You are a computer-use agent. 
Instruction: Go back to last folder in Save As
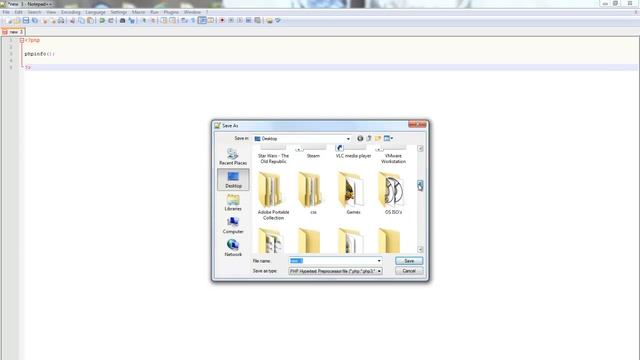point(360,139)
